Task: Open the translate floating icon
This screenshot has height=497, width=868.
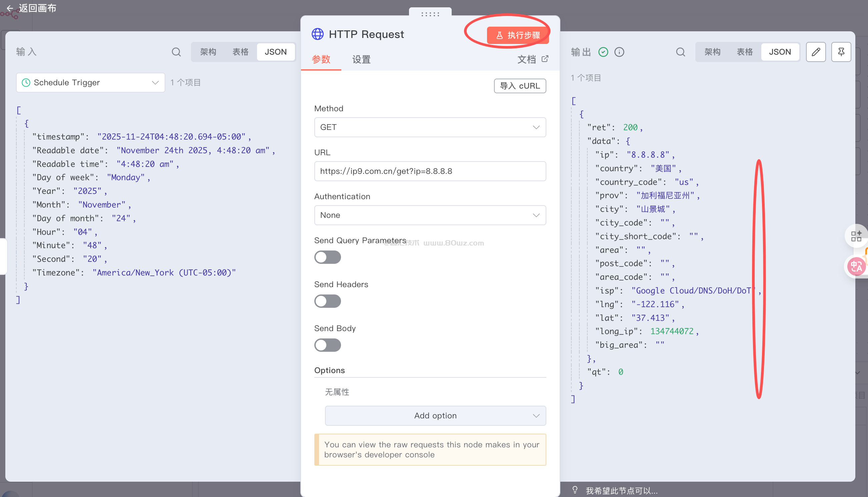Action: tap(856, 266)
